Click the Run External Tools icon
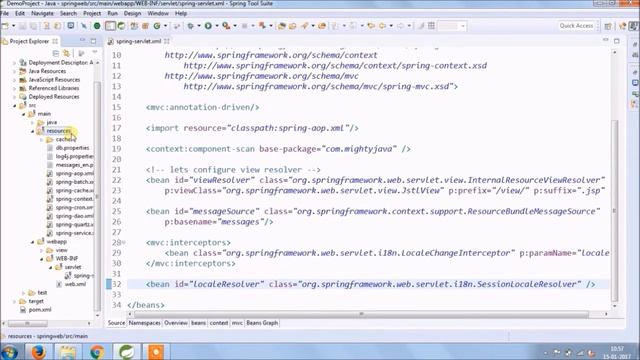This screenshot has width=640, height=360. pos(226,26)
